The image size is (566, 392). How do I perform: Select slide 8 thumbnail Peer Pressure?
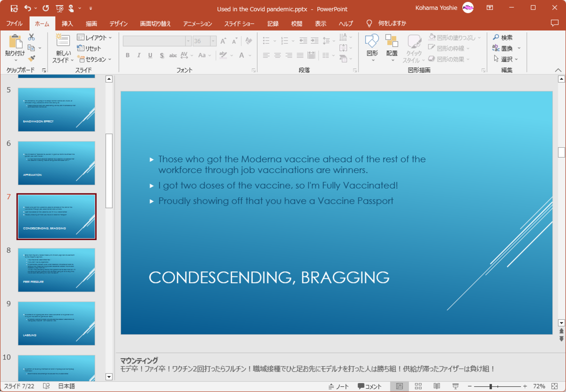[56, 270]
